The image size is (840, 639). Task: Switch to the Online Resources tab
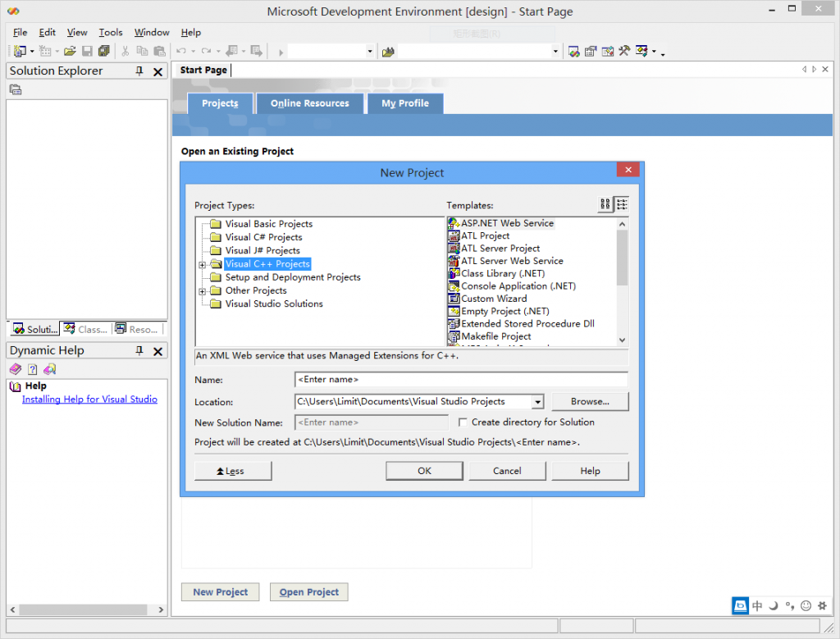309,103
